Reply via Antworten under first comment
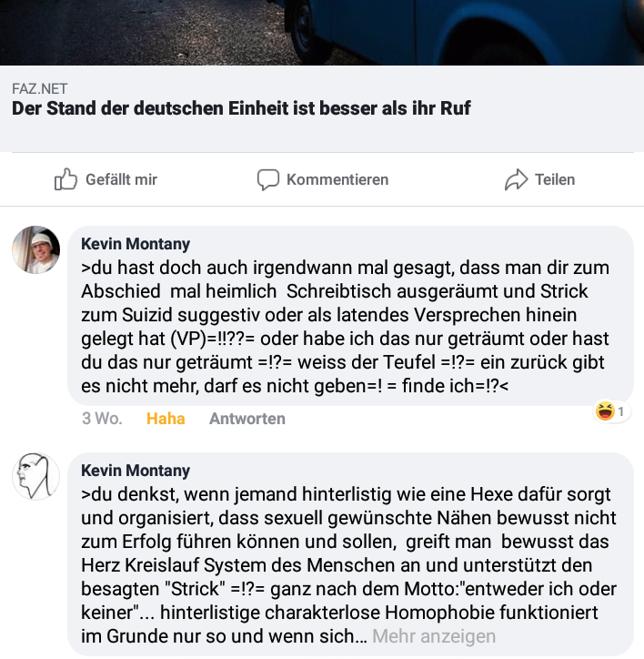644x659 pixels. (247, 419)
